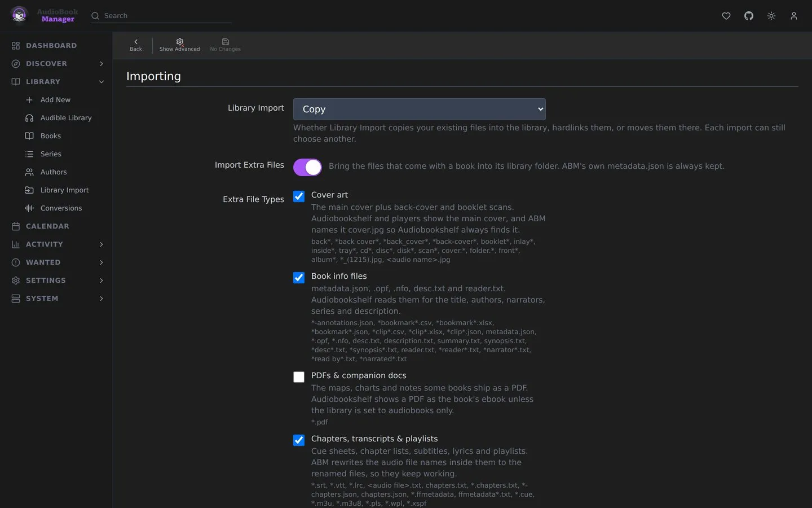
Task: Click the Activity bar-chart icon
Action: [16, 244]
